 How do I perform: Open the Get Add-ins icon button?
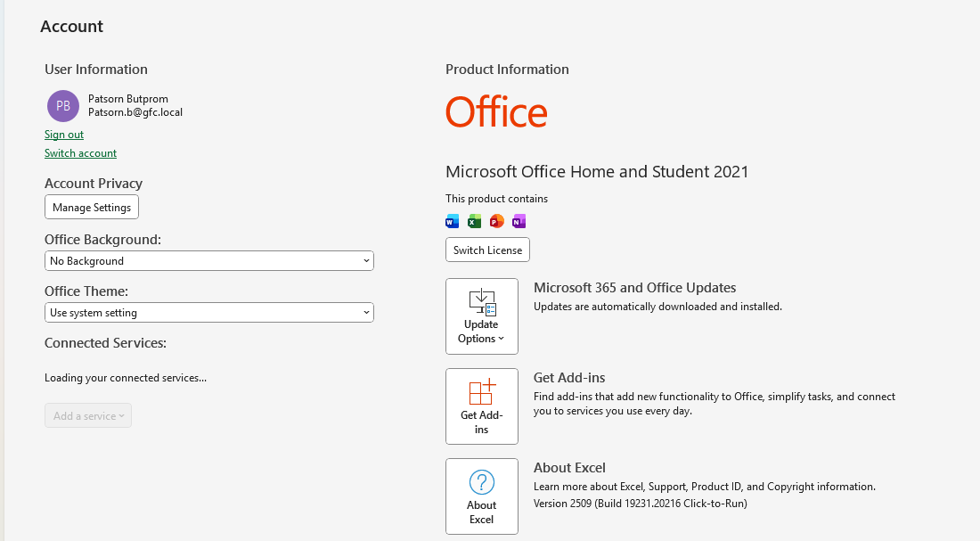[x=481, y=406]
